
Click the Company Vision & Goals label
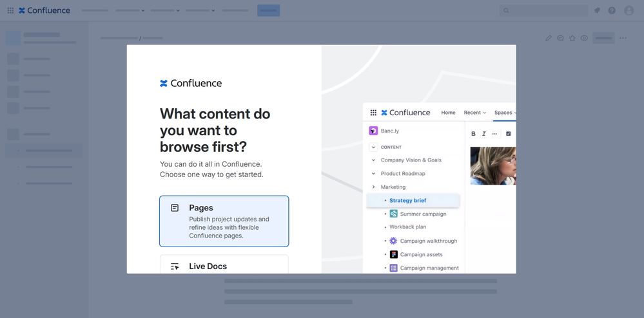point(411,160)
